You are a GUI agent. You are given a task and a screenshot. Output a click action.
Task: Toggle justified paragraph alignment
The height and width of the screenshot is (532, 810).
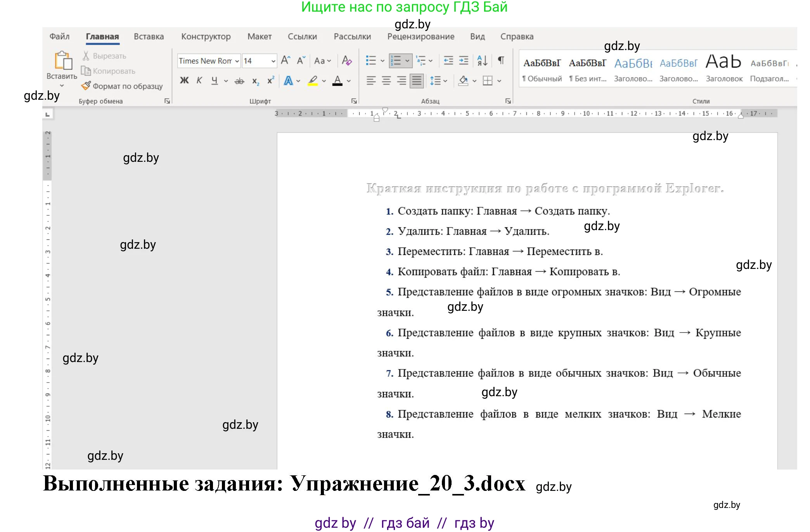(416, 81)
